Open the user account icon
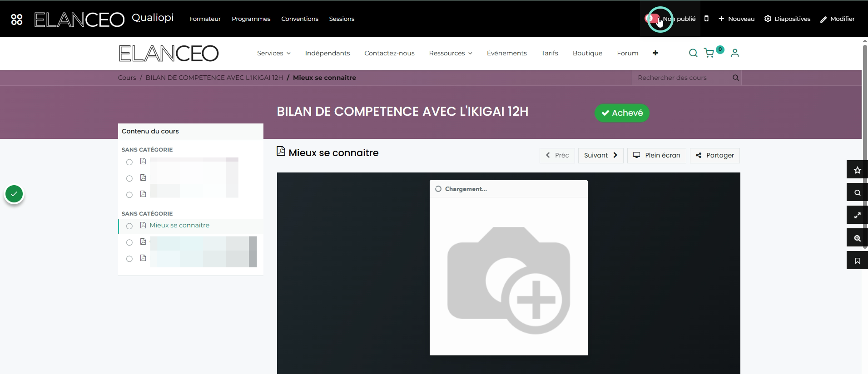Viewport: 868px width, 374px height. [x=735, y=53]
